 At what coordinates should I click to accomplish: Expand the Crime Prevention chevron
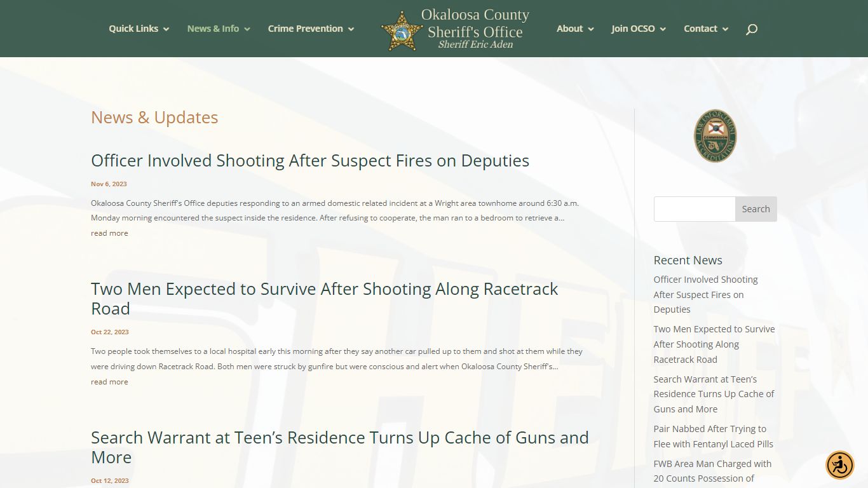(351, 29)
